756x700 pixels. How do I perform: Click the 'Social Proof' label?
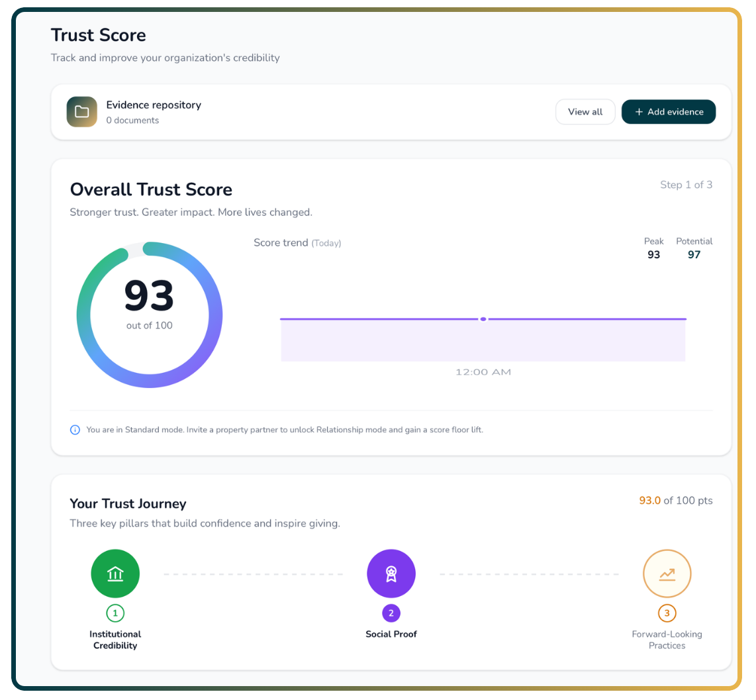click(391, 634)
